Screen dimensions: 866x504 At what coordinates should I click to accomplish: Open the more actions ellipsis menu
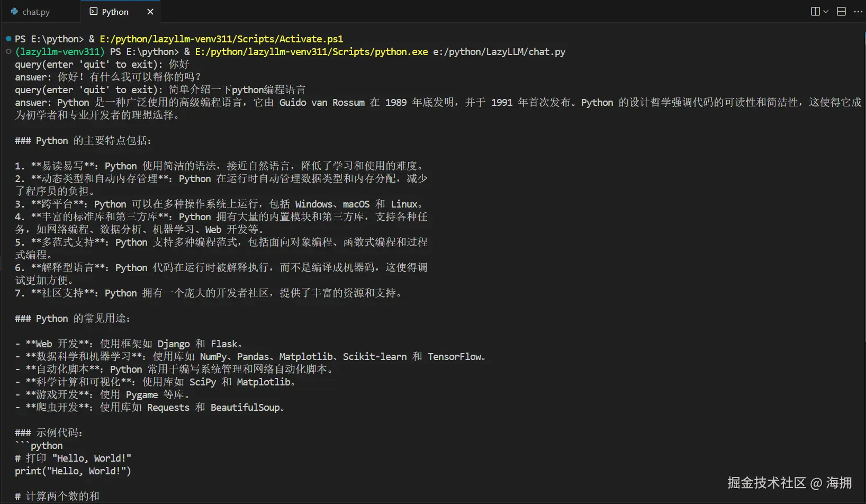(x=858, y=11)
